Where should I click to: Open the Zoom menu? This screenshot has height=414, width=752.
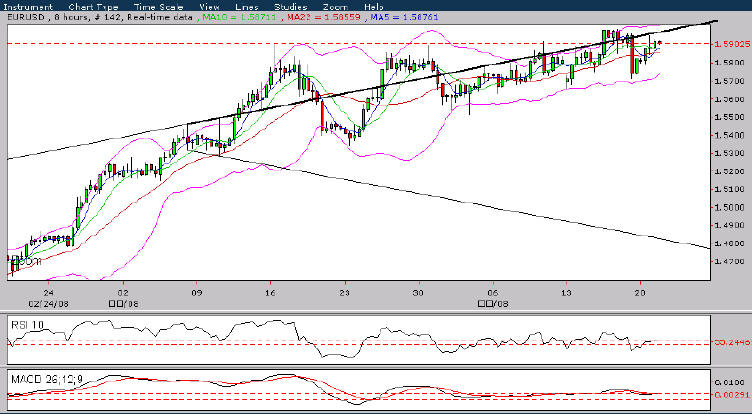[x=333, y=7]
